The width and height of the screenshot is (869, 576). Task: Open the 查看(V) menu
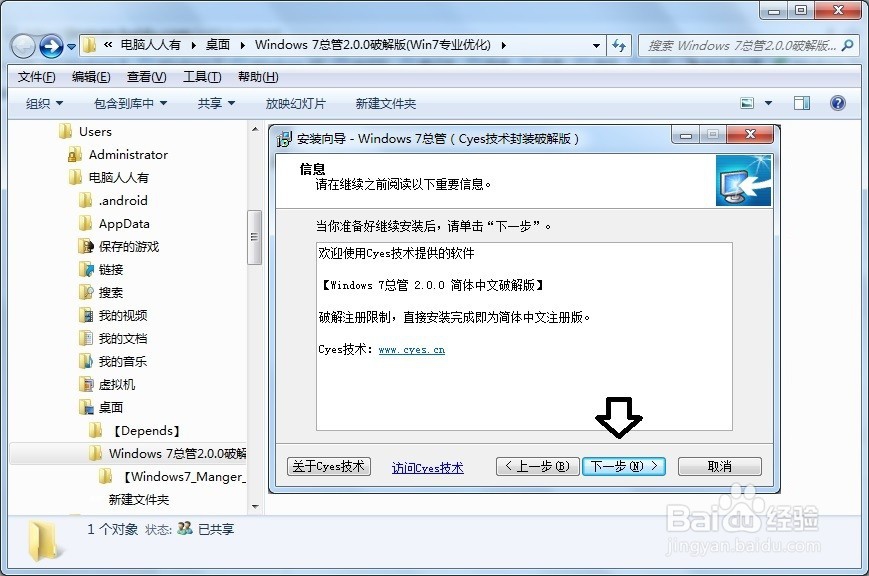(x=146, y=77)
